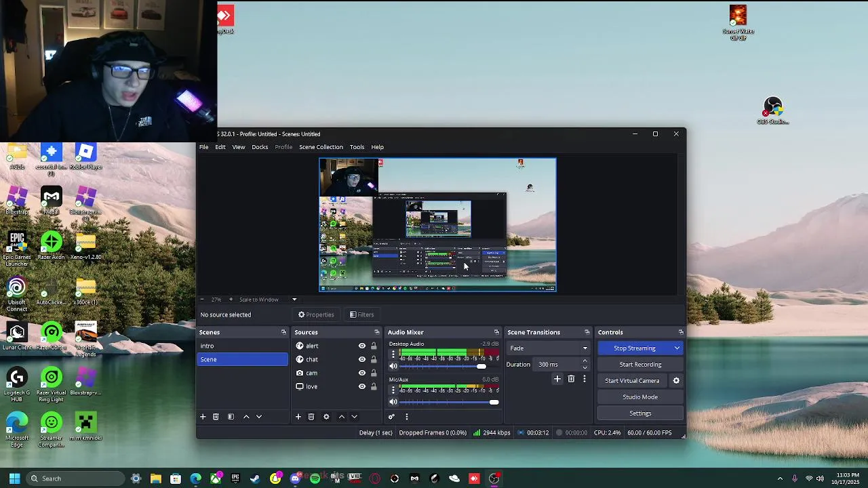The image size is (868, 488).
Task: Open the Razer Axon desktop icon
Action: 52,246
